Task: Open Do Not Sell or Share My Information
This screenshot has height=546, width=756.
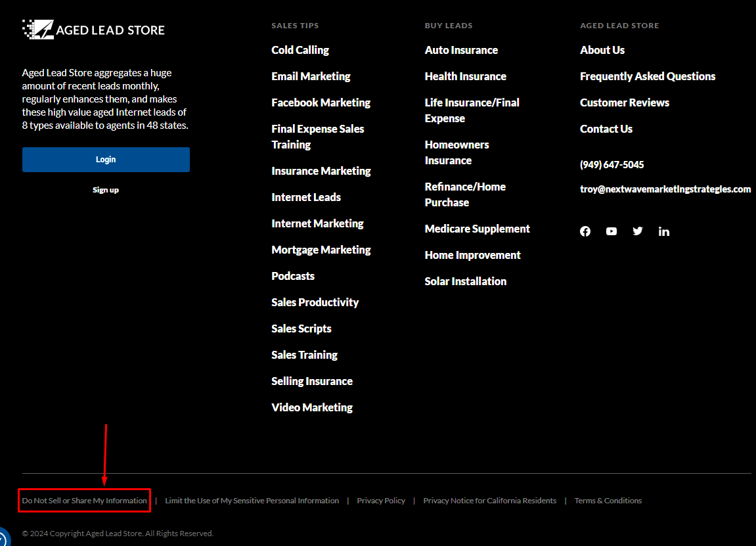Action: 84,501
